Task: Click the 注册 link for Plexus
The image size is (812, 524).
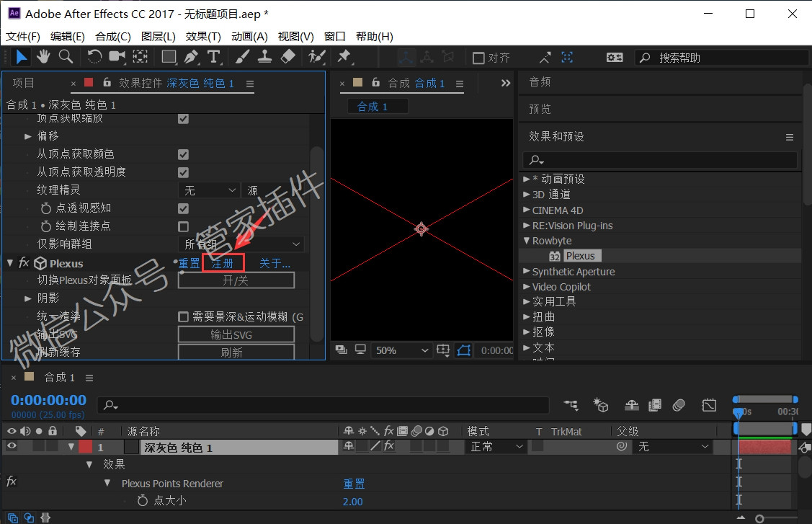Action: click(x=223, y=263)
